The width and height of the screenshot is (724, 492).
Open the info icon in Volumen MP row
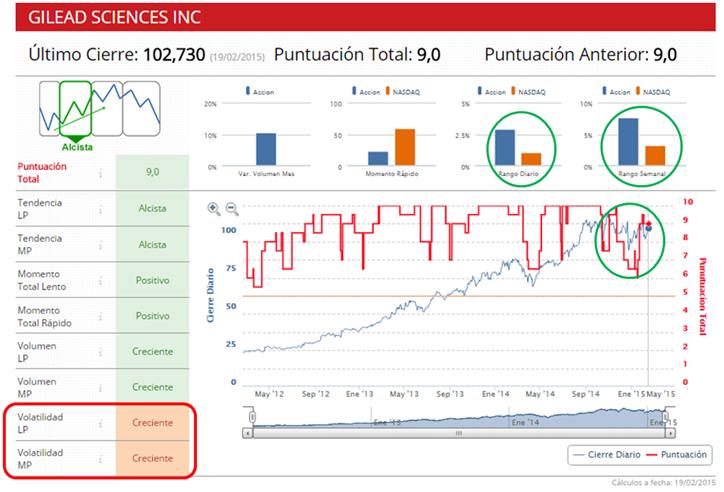click(100, 388)
